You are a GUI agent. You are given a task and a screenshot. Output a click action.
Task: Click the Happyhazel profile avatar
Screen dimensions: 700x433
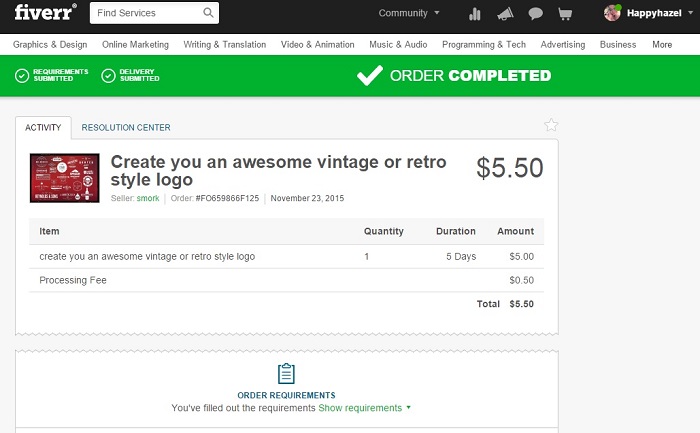coord(613,13)
